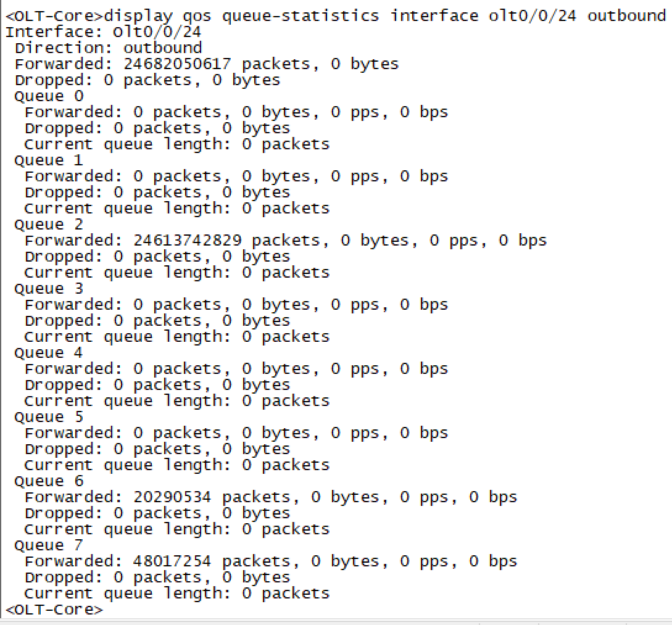Screen dimensions: 672x625
Task: Select the Interface: olt0/0/24 output line
Action: tap(103, 31)
